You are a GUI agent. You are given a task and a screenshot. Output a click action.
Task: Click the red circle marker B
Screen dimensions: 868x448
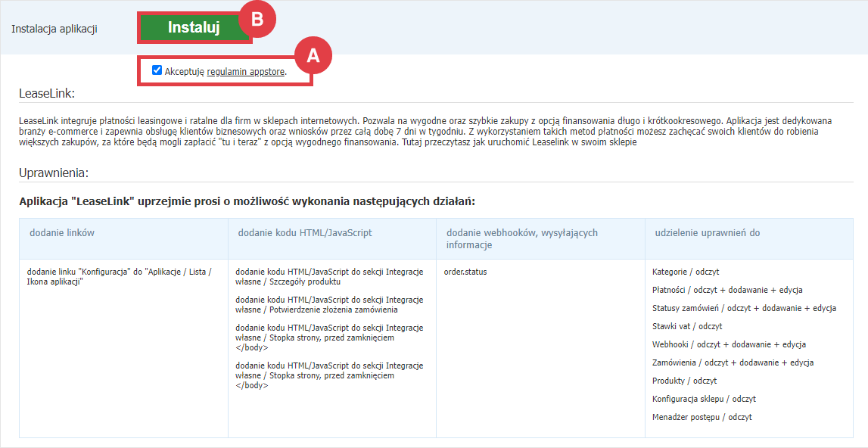pos(257,20)
